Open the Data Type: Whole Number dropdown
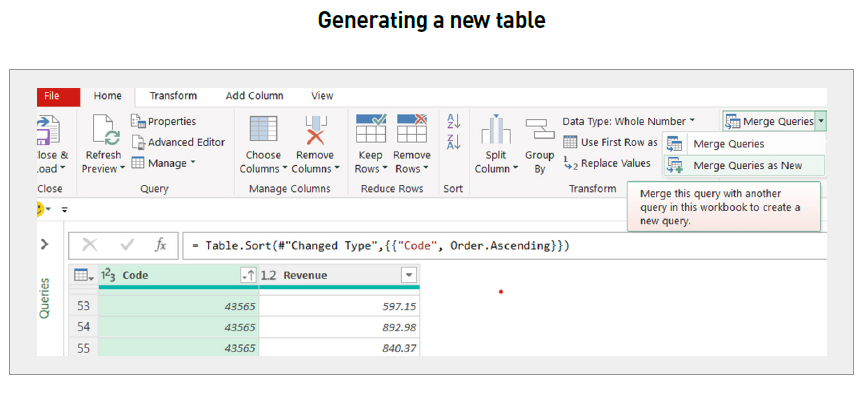The height and width of the screenshot is (406, 868). pyautogui.click(x=628, y=121)
